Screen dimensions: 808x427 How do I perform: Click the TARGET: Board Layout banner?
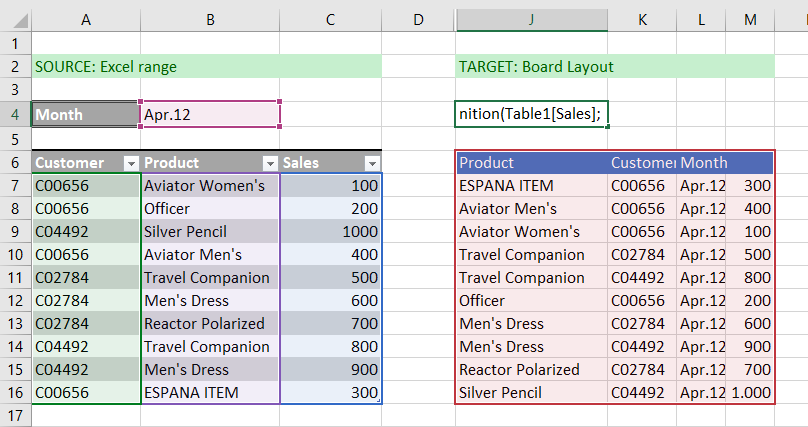click(615, 66)
